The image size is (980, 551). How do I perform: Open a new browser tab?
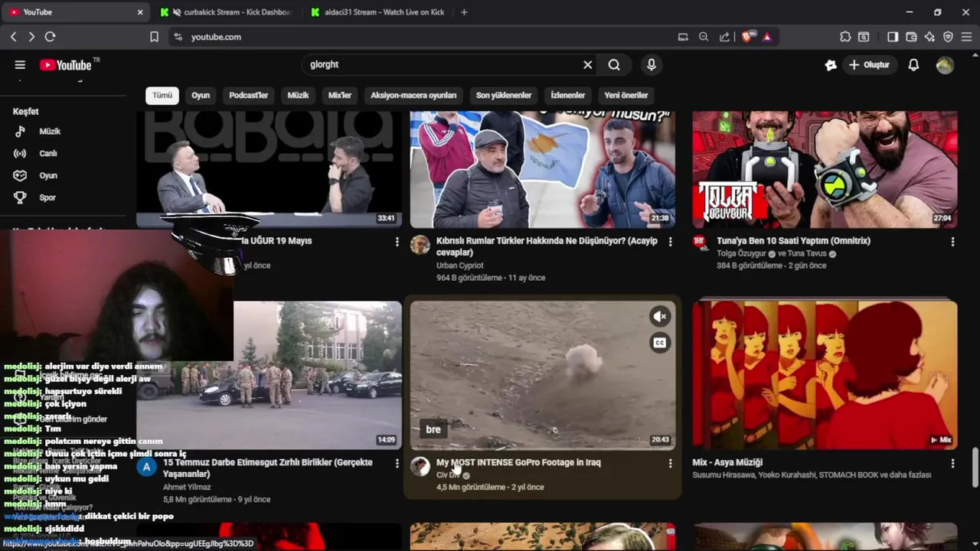[x=464, y=12]
